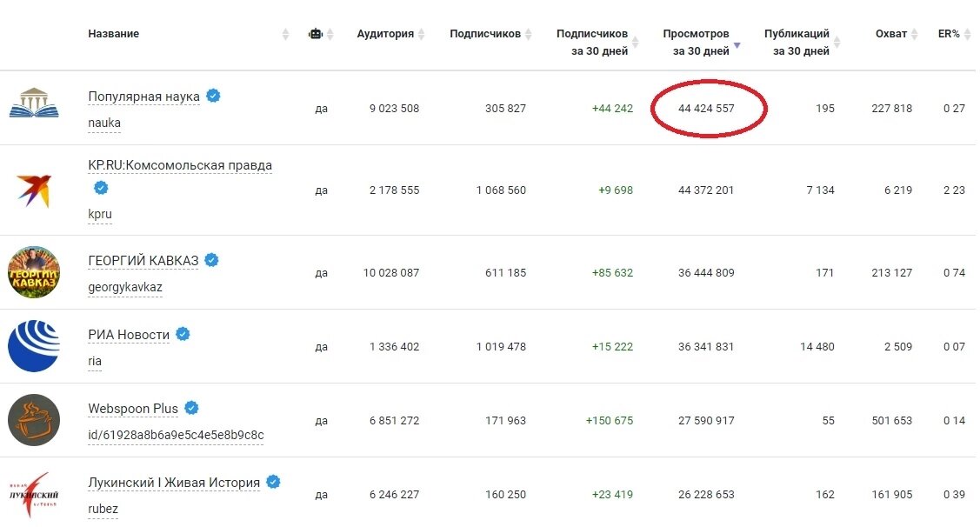Click the Лукинский Живая История avatar
Screen dimensions: 980x527
(34, 494)
